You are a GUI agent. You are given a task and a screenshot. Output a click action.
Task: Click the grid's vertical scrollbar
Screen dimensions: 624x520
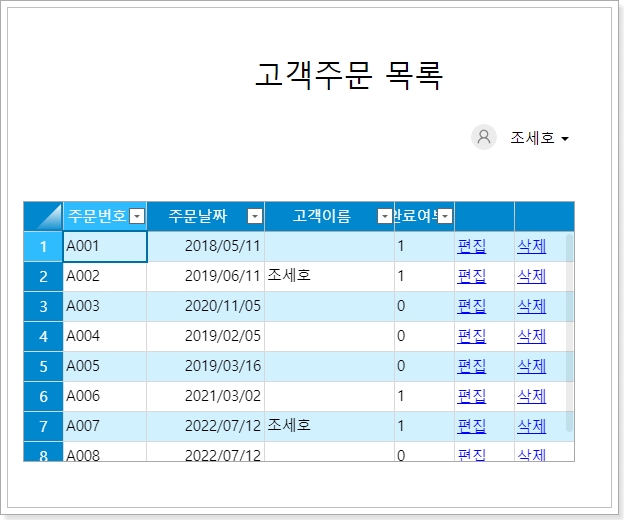click(570, 330)
